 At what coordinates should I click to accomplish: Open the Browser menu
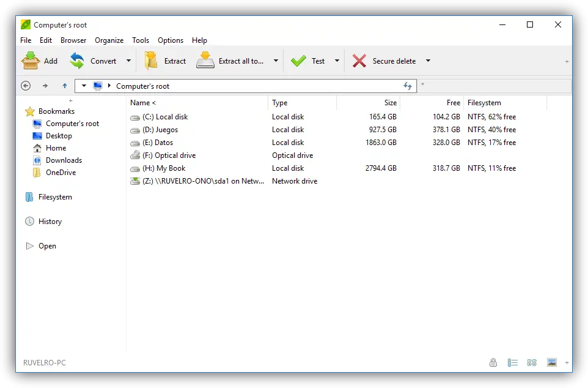(x=73, y=40)
